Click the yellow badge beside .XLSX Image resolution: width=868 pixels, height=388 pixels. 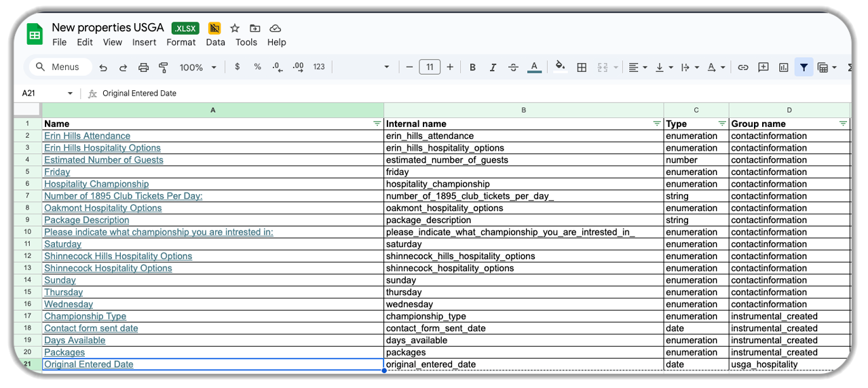pos(214,28)
